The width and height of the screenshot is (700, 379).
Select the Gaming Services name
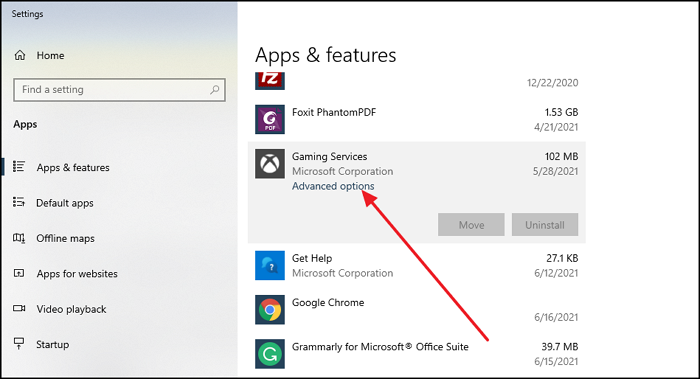click(x=329, y=156)
